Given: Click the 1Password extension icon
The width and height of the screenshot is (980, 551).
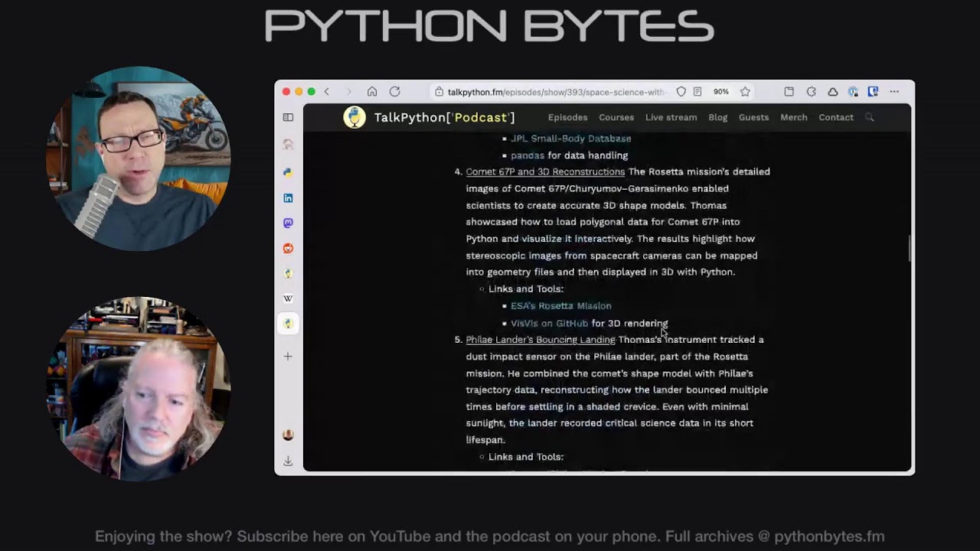Looking at the screenshot, I should 873,91.
